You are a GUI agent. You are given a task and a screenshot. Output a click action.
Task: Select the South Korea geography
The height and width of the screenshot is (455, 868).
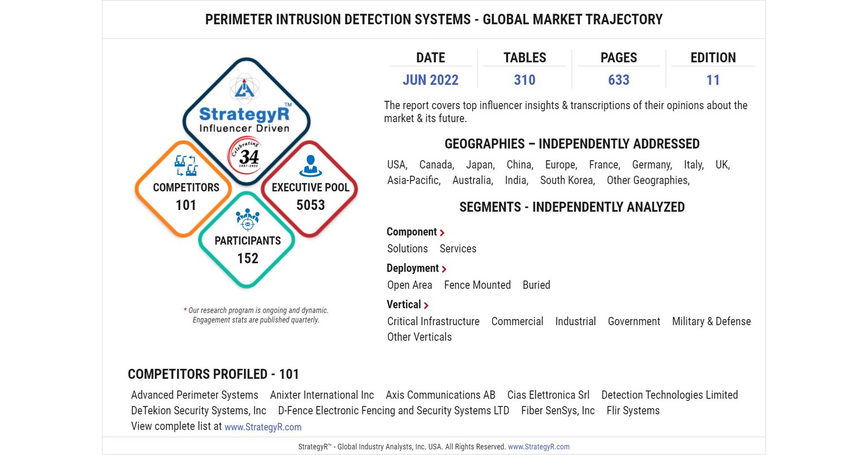[567, 181]
